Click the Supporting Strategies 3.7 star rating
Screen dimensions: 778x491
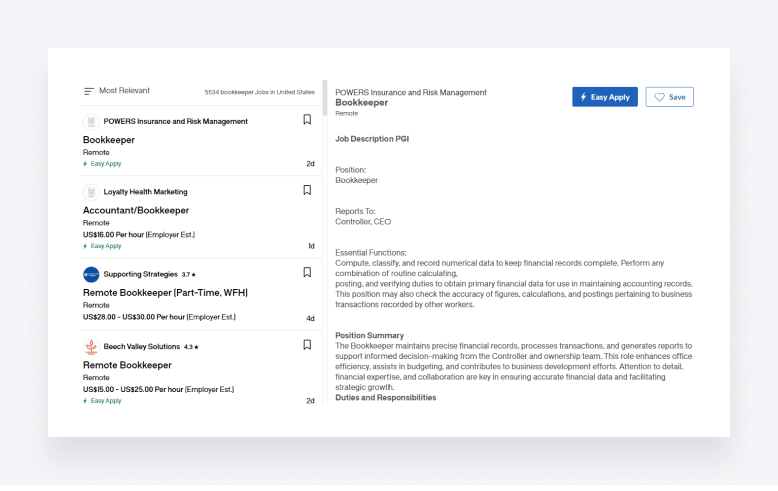189,274
